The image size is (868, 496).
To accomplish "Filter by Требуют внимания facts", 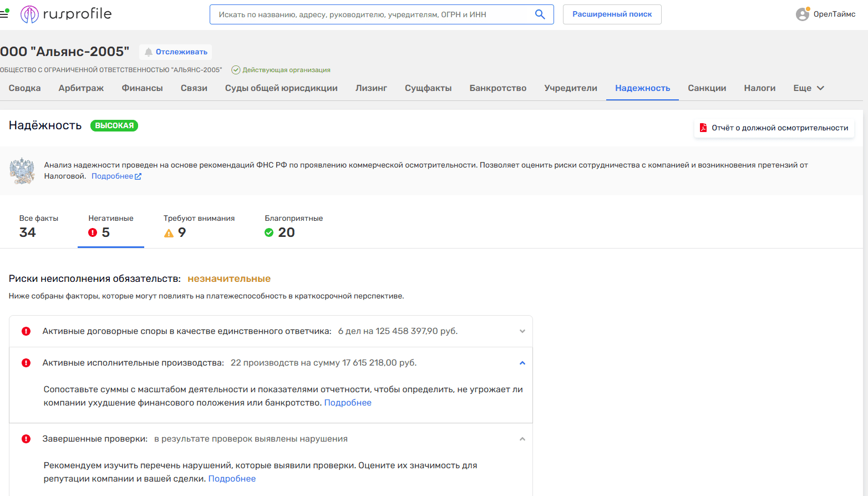I will 199,226.
